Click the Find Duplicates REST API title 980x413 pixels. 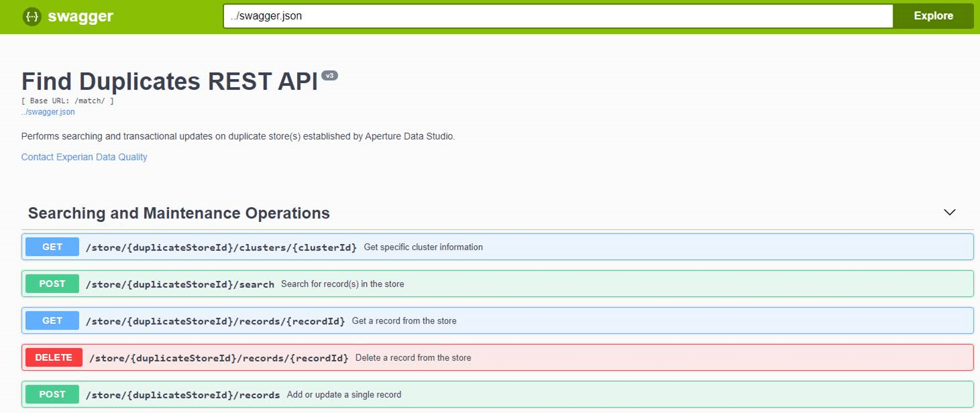coord(169,82)
